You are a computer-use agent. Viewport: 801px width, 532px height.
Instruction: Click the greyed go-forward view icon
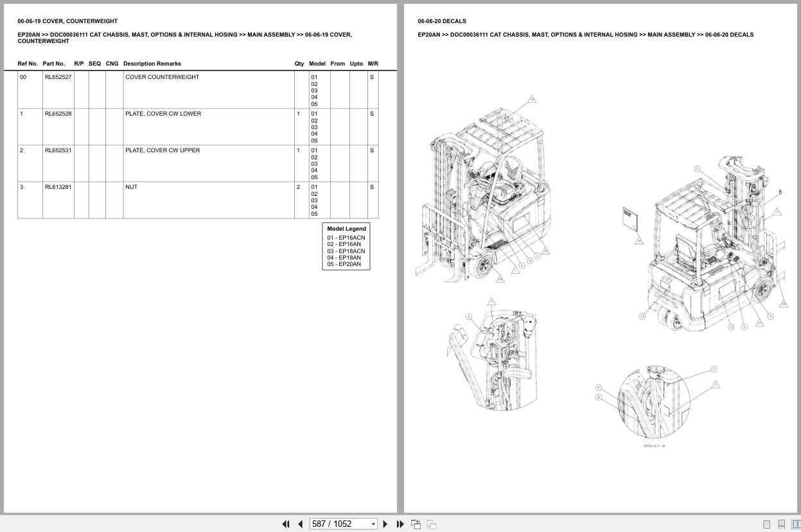tap(431, 524)
